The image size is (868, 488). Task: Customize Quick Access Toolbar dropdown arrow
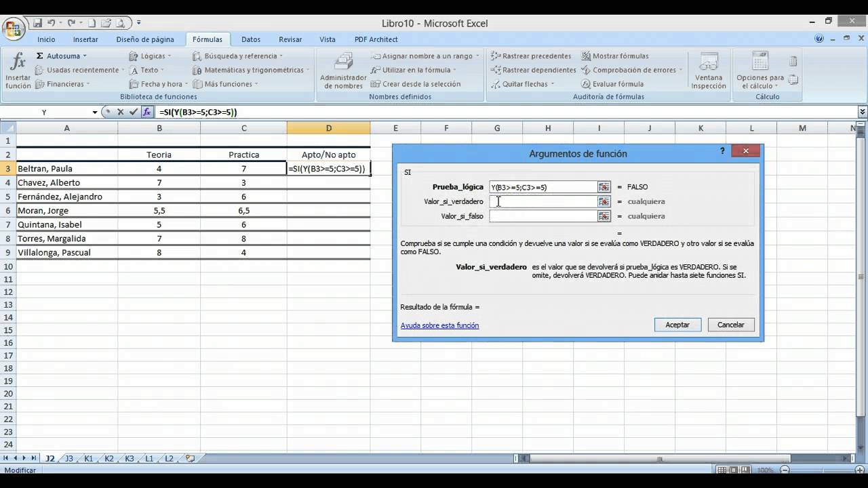click(x=139, y=23)
